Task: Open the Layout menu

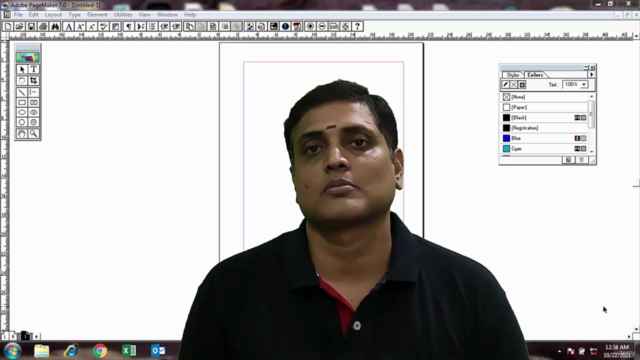Action: [53, 15]
